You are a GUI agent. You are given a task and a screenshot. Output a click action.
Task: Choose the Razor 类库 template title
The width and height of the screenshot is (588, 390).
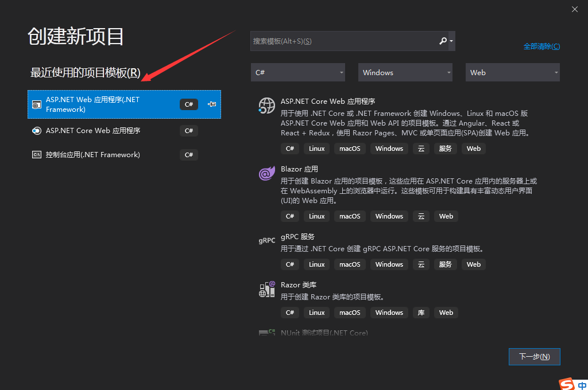299,284
